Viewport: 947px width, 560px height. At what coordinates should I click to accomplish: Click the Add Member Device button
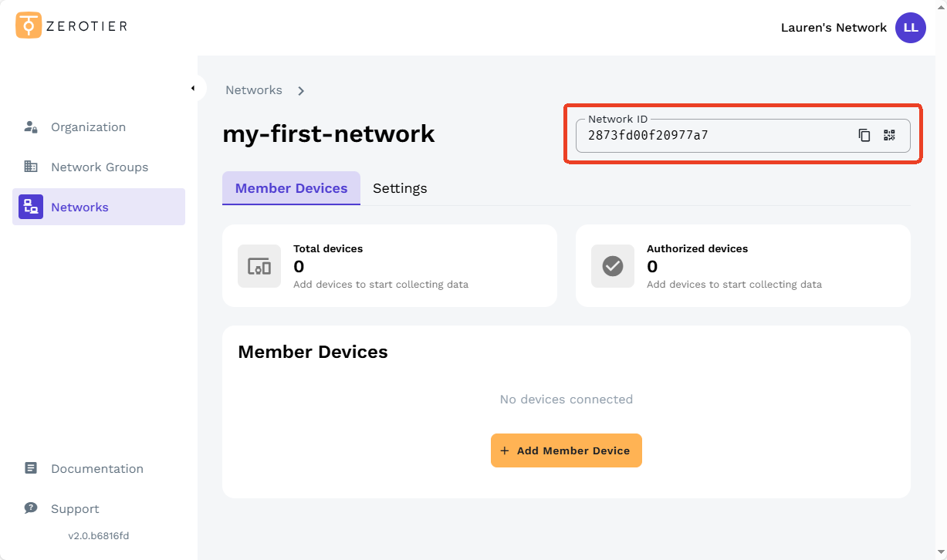(566, 450)
